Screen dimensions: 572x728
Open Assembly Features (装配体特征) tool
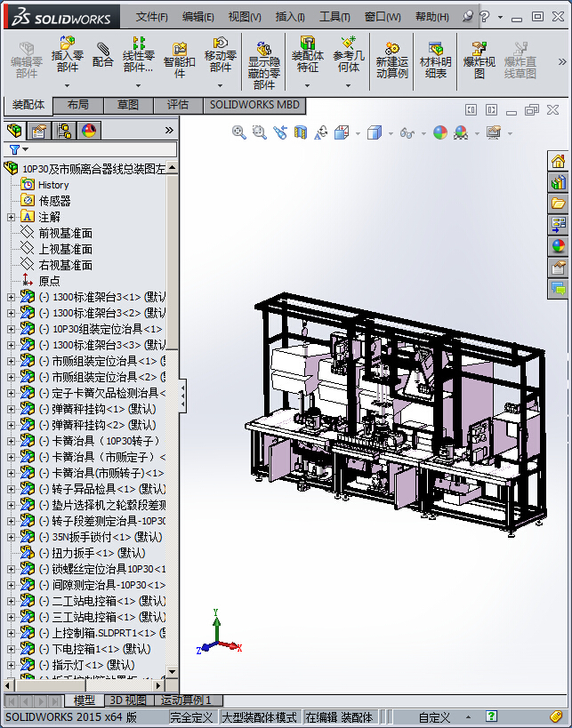(x=307, y=54)
